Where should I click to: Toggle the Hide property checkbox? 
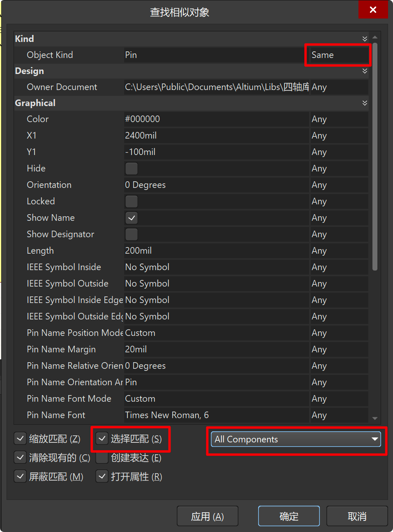(132, 169)
